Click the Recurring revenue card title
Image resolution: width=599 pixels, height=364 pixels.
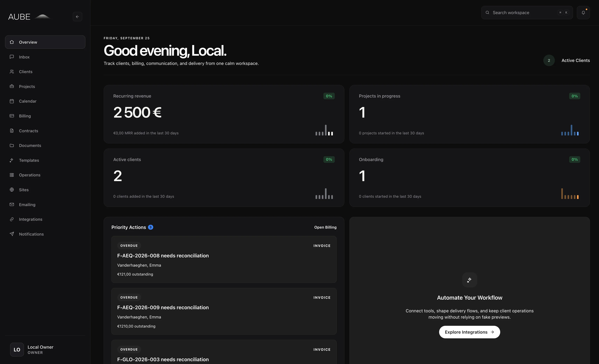pyautogui.click(x=132, y=96)
